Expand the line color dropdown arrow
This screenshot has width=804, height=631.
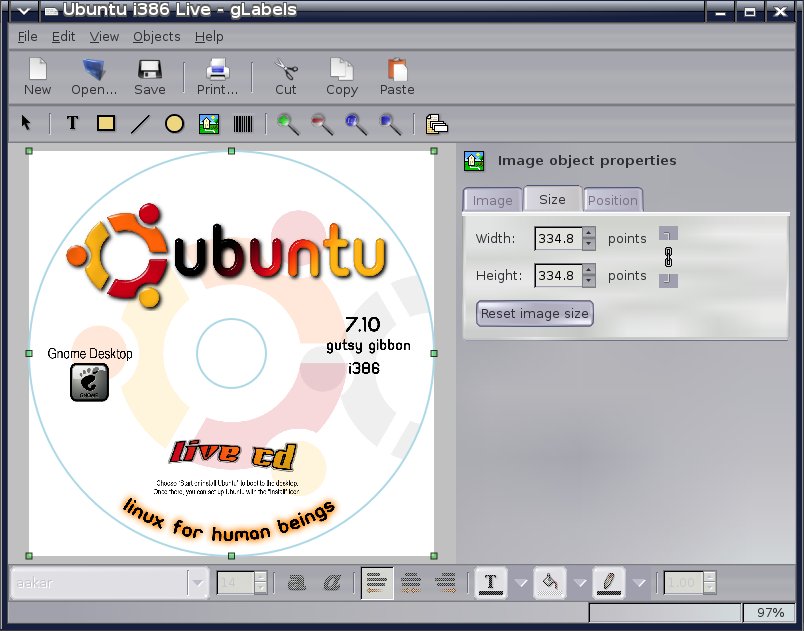tap(639, 583)
